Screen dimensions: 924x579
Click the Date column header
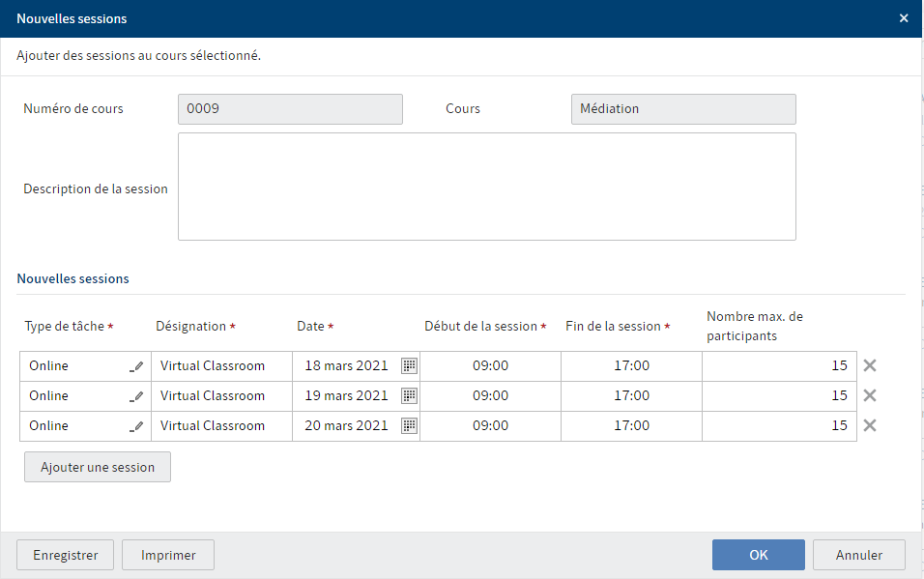[x=315, y=327]
